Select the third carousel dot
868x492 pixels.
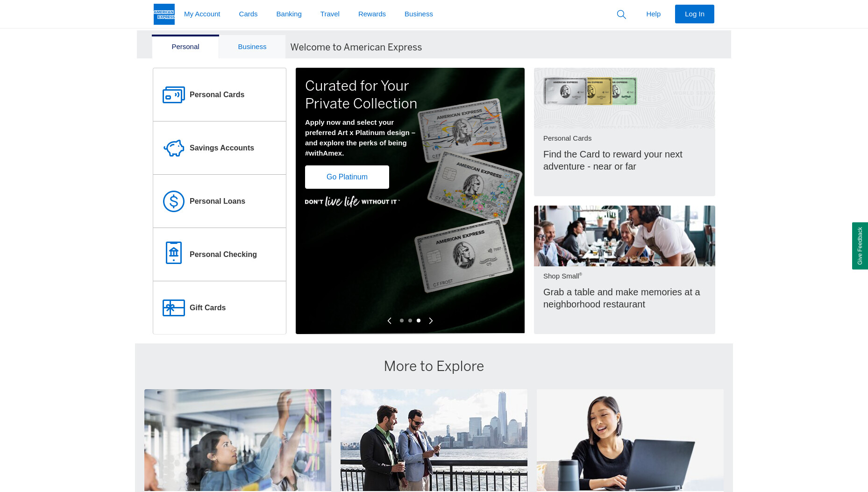click(x=419, y=321)
